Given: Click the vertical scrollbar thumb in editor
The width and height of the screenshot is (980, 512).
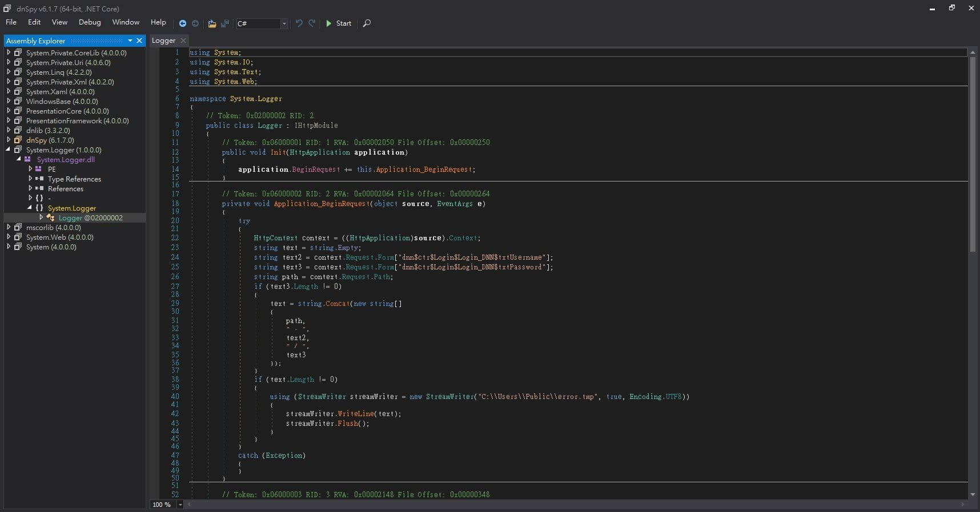Looking at the screenshot, I should point(973,154).
